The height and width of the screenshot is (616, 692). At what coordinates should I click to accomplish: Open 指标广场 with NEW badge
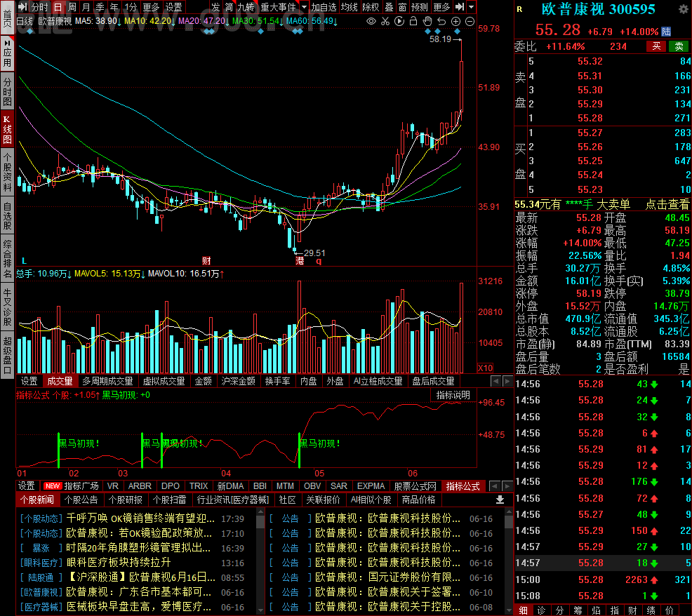pyautogui.click(x=72, y=486)
